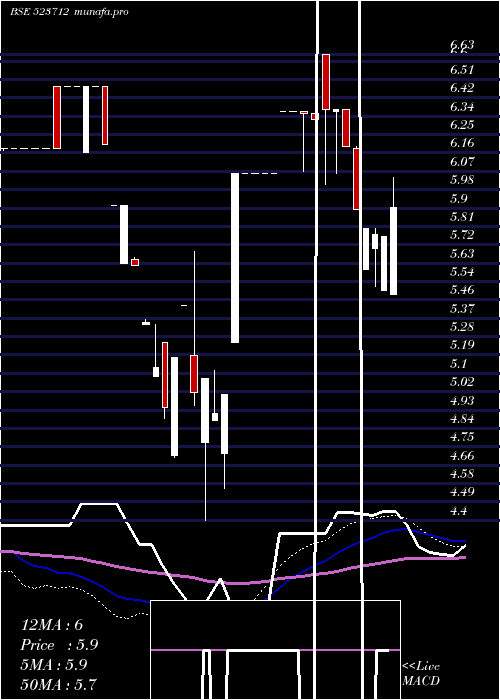Select the 5.98 price axis label
This screenshot has height=700, width=500.
(x=462, y=180)
